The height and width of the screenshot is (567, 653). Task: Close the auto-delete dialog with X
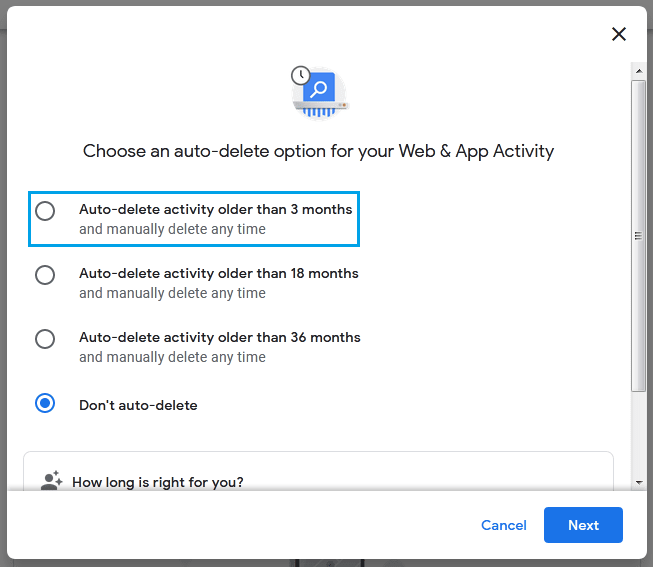point(619,34)
